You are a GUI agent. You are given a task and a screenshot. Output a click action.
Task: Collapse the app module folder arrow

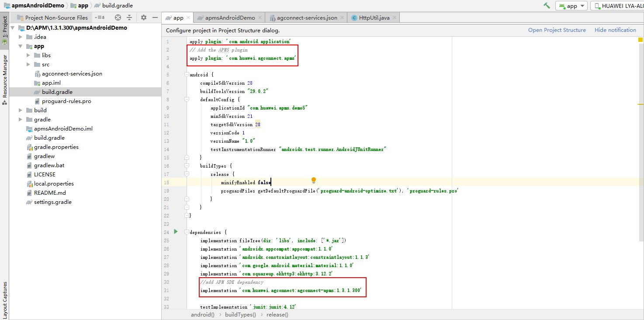click(20, 46)
